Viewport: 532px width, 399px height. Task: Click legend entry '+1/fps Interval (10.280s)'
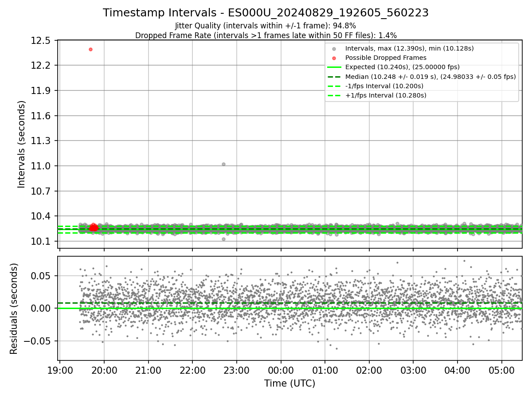click(x=385, y=95)
